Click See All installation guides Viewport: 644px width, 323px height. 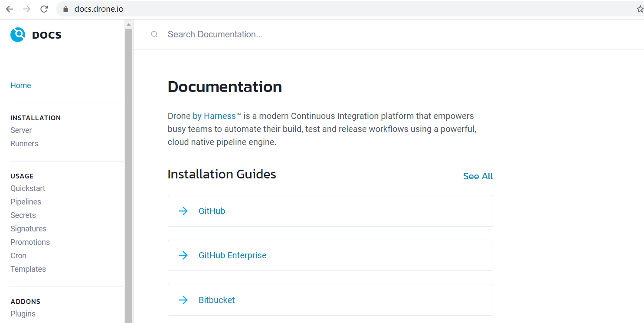478,176
